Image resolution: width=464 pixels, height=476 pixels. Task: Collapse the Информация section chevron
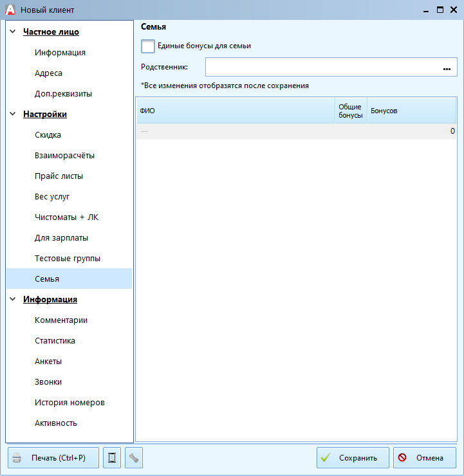click(x=14, y=299)
